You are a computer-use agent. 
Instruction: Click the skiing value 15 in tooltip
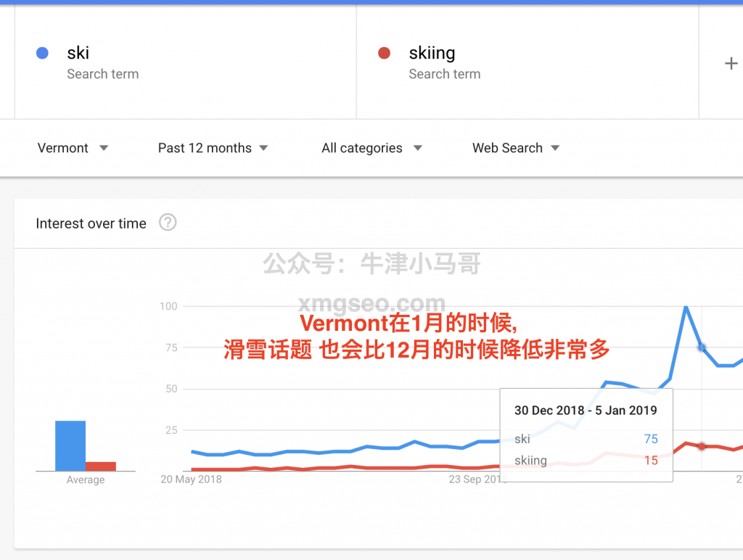pyautogui.click(x=650, y=460)
